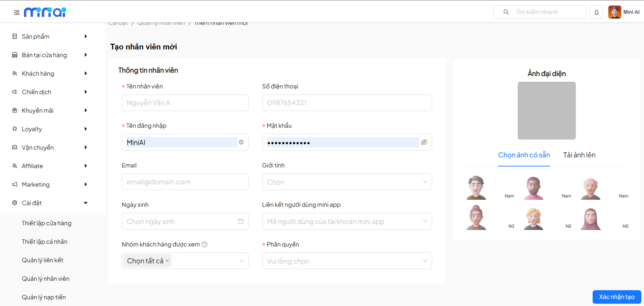Open the calendar icon in Ngày sinh field
Screen dimensions: 644x306
(240, 221)
